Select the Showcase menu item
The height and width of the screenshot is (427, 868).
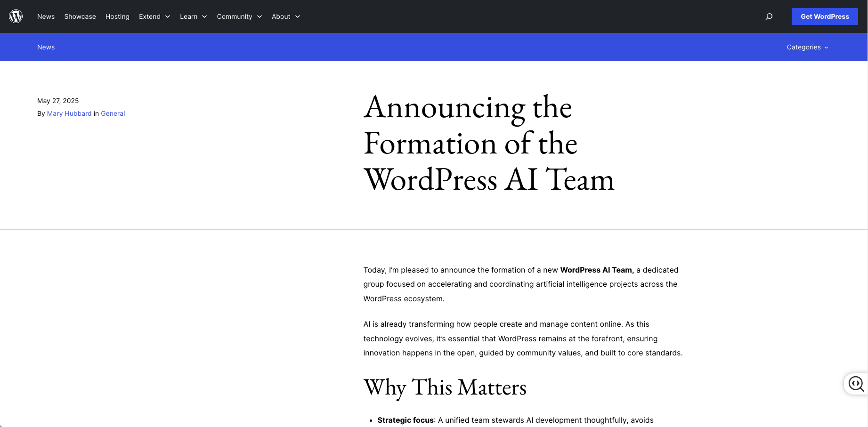click(x=80, y=16)
